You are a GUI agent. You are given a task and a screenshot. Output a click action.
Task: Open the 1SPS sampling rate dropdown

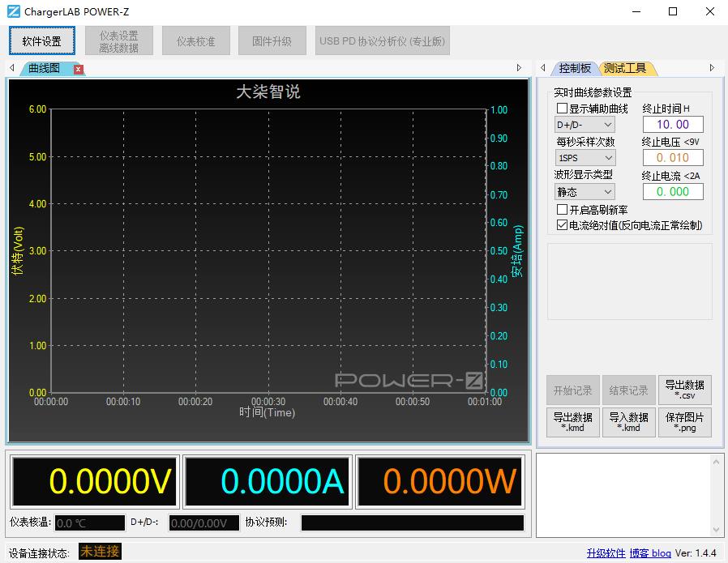[584, 157]
